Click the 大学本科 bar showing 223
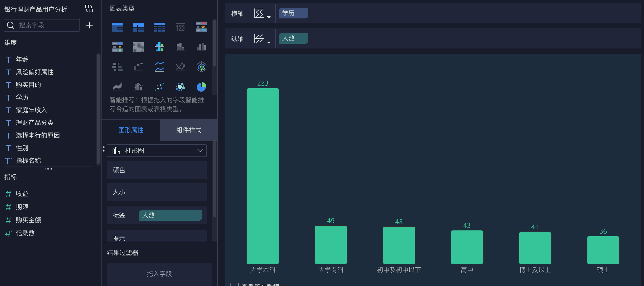 [263, 176]
